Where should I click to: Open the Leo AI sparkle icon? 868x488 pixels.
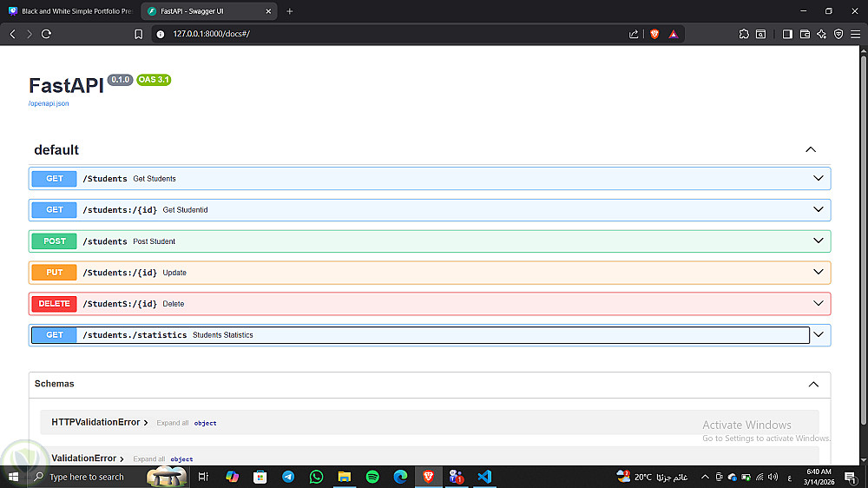821,34
